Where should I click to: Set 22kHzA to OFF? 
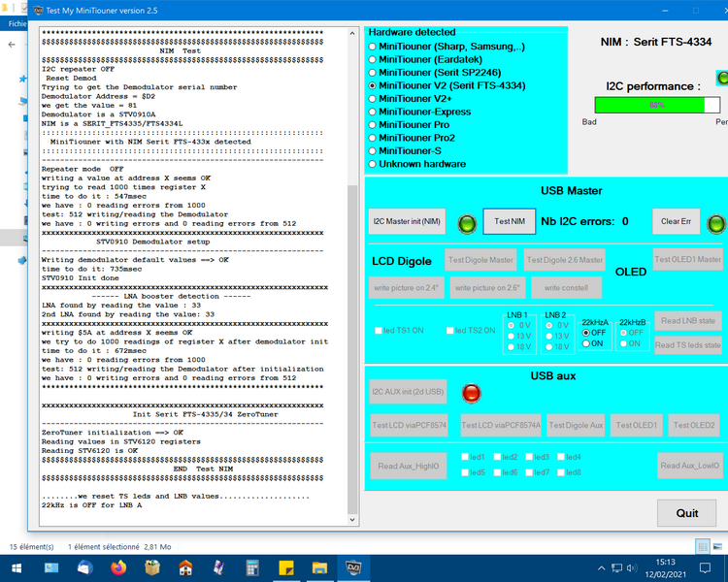(586, 333)
